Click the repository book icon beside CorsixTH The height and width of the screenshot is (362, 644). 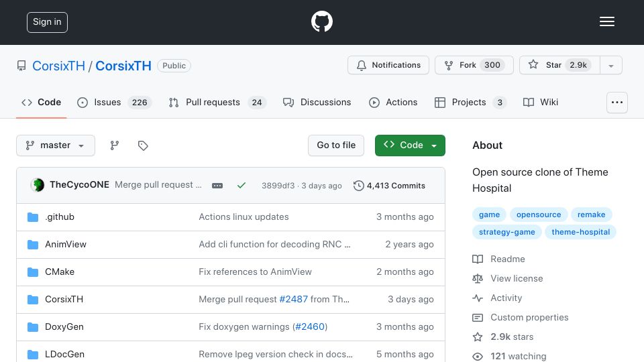21,66
